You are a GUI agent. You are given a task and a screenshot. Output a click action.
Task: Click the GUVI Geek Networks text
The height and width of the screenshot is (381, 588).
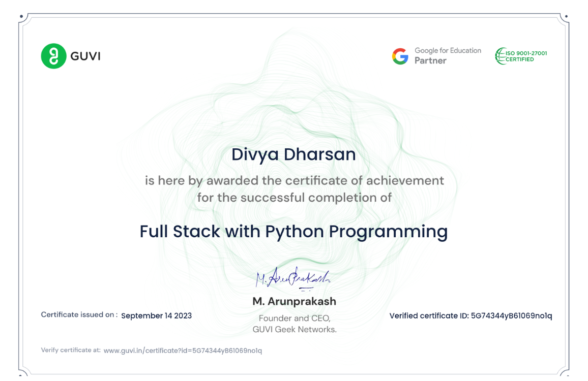[295, 329]
